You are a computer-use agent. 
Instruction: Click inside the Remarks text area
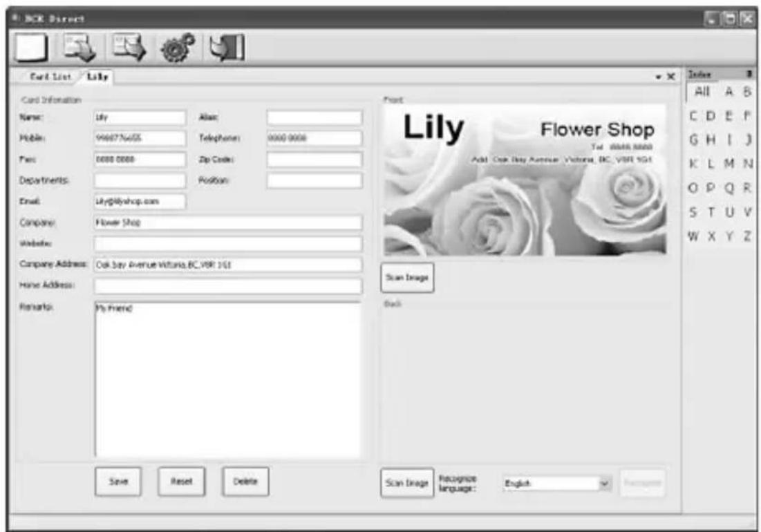(x=227, y=379)
